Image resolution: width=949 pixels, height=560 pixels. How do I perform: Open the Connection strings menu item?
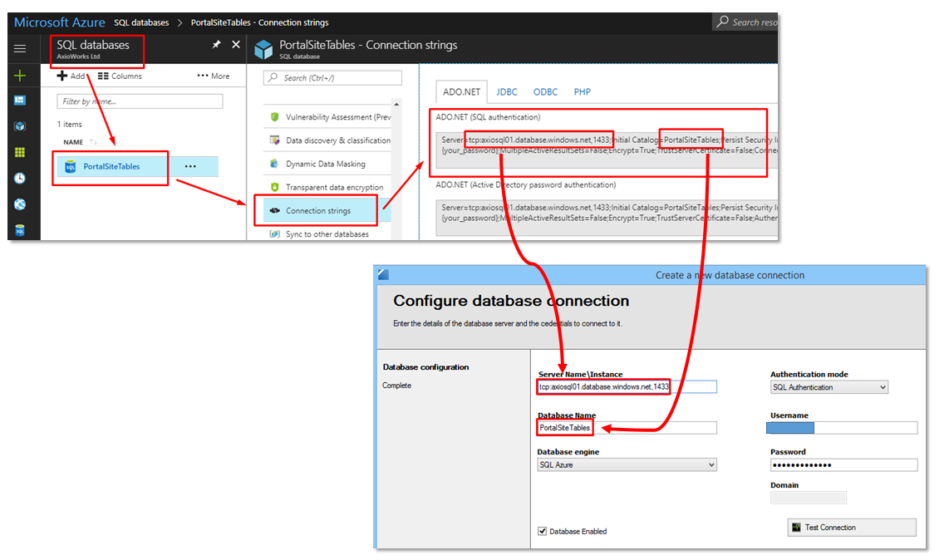click(x=327, y=211)
